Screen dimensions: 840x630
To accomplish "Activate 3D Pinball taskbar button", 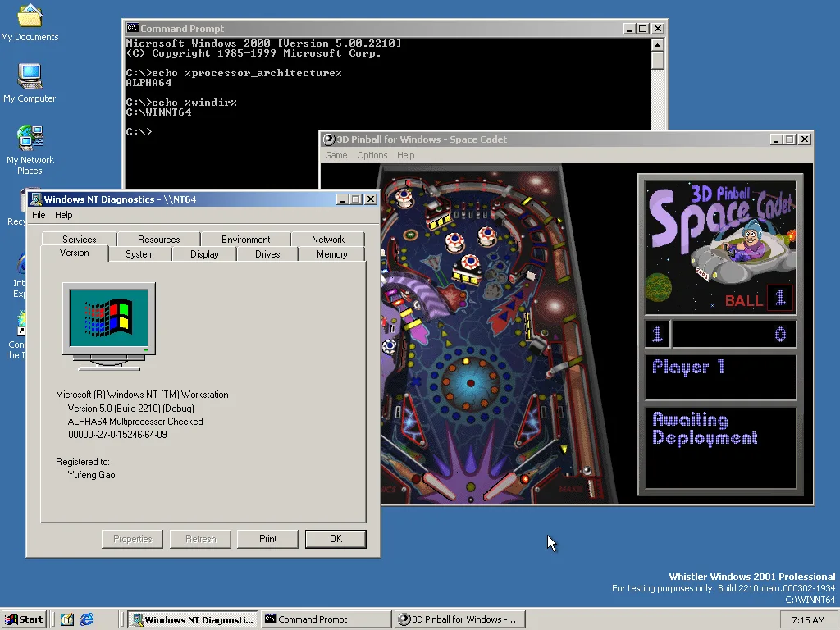I will (x=460, y=619).
